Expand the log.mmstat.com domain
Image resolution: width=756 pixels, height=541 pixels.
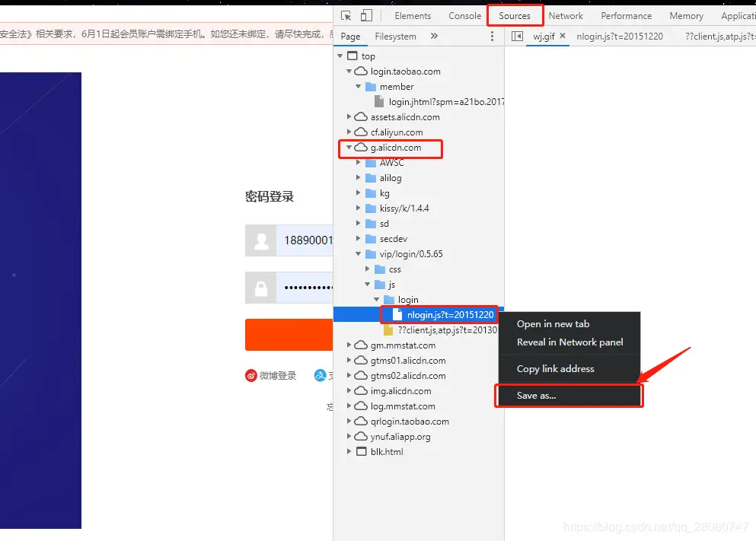(349, 406)
